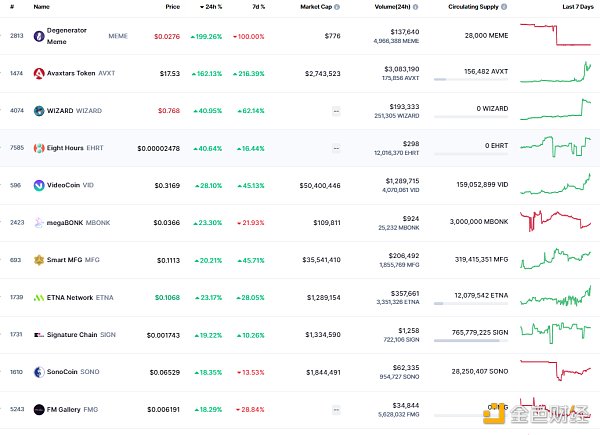This screenshot has width=600, height=435.
Task: Click the Eight Hours coin logo
Action: click(x=38, y=148)
